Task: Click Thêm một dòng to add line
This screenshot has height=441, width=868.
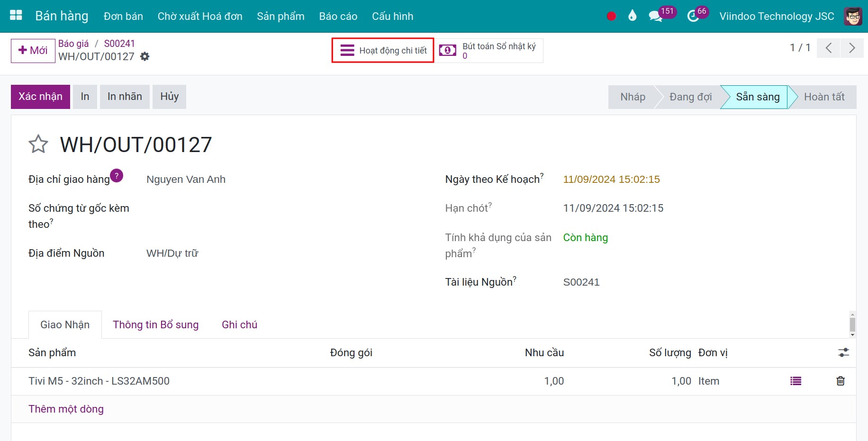Action: click(x=66, y=409)
